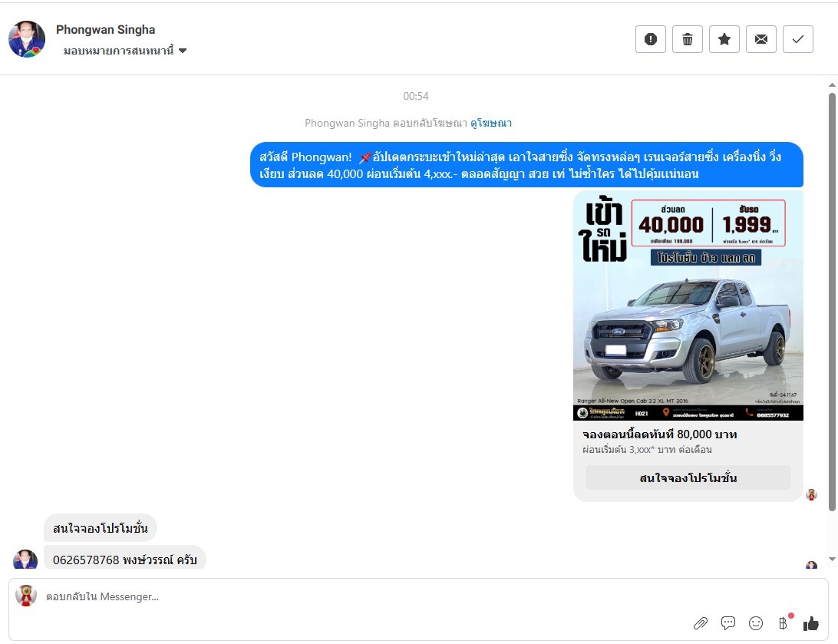Screen dimensions: 838x644
Task: Open assign conversation dropdown มอบหมายการสนทนานี้
Action: click(x=125, y=51)
